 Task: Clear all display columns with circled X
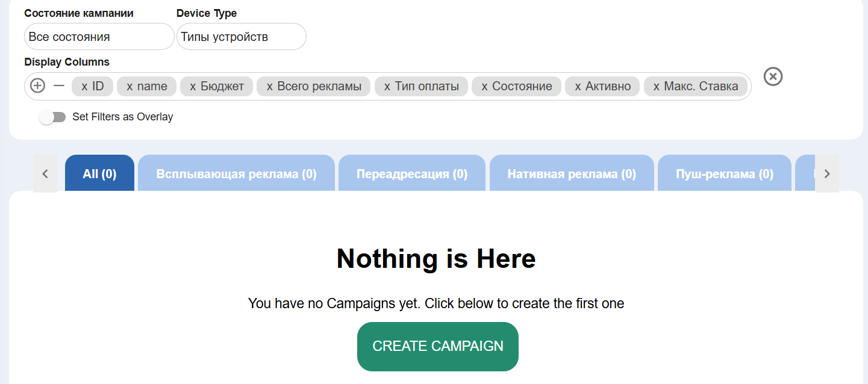(773, 76)
